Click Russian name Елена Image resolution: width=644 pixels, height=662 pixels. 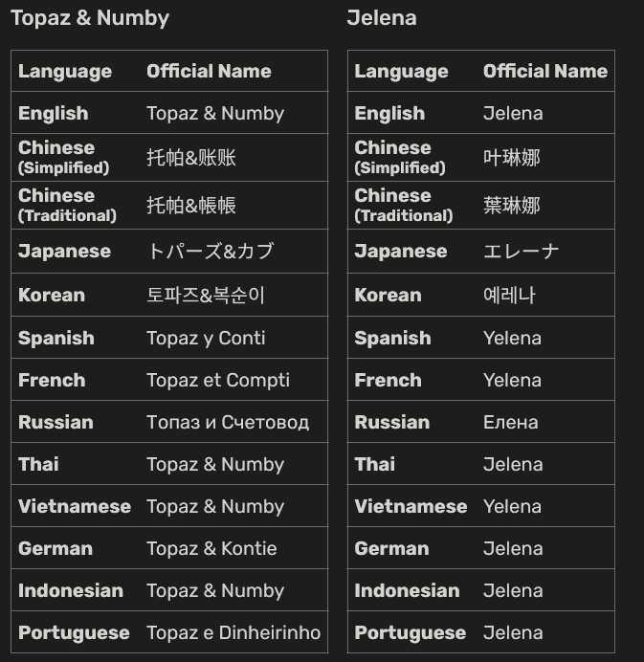511,423
